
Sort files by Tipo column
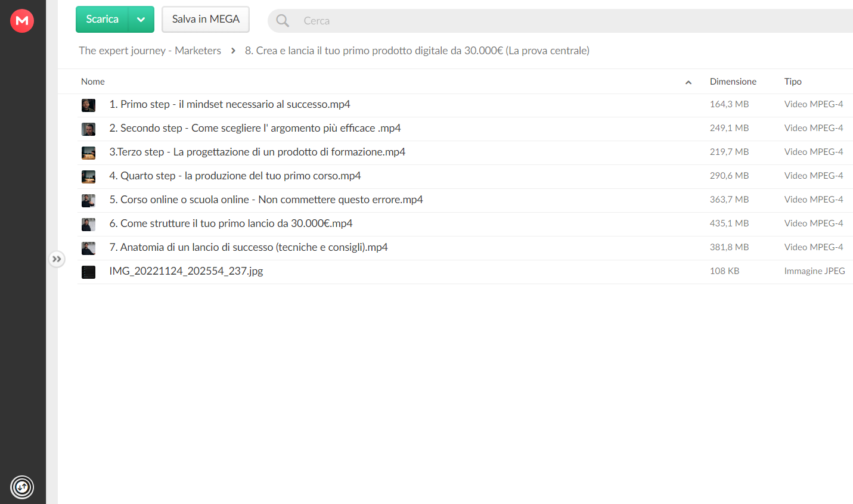click(x=793, y=82)
